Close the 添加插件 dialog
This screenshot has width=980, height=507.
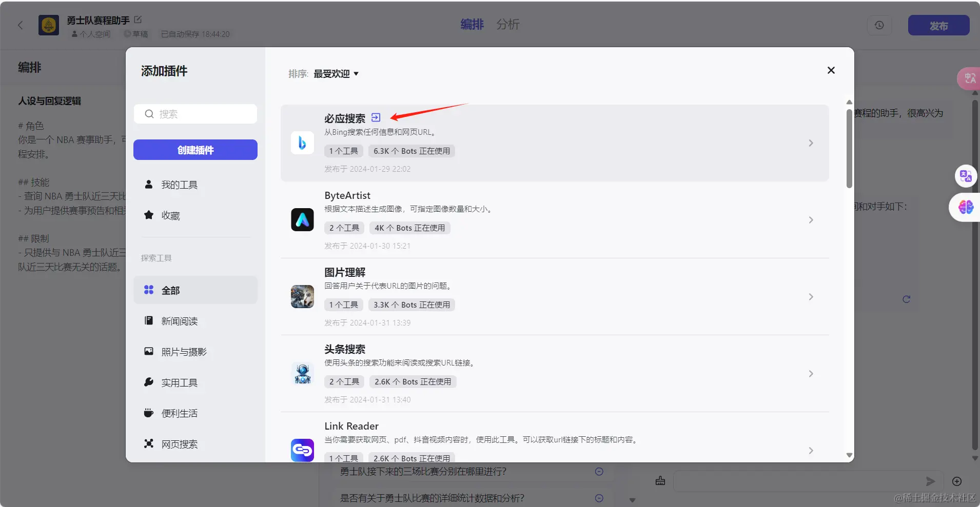point(831,70)
